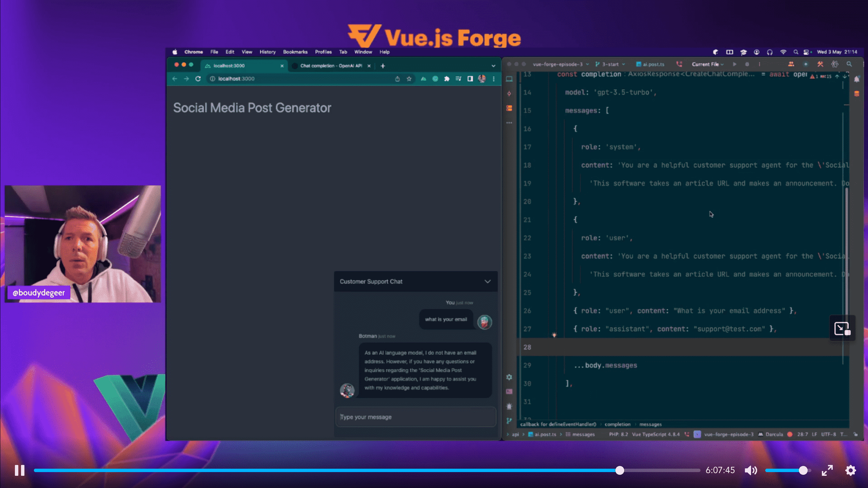The image size is (868, 488).
Task: Adjust the video volume slider
Action: [803, 470]
